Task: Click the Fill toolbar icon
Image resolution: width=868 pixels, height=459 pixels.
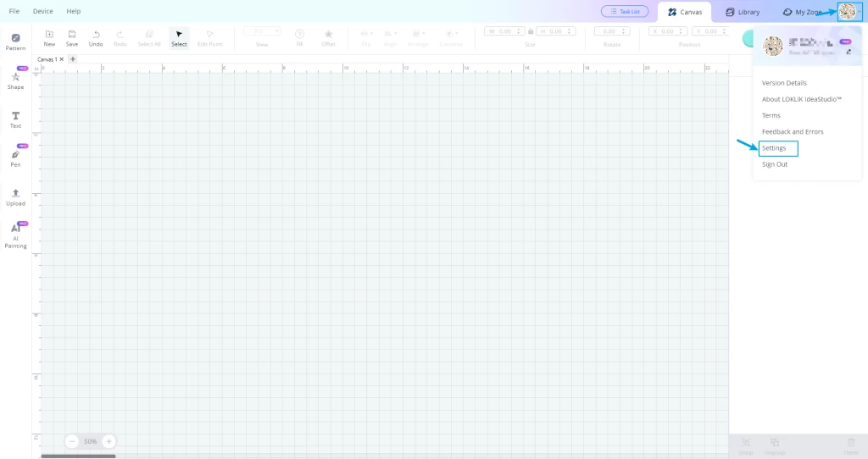Action: [299, 38]
